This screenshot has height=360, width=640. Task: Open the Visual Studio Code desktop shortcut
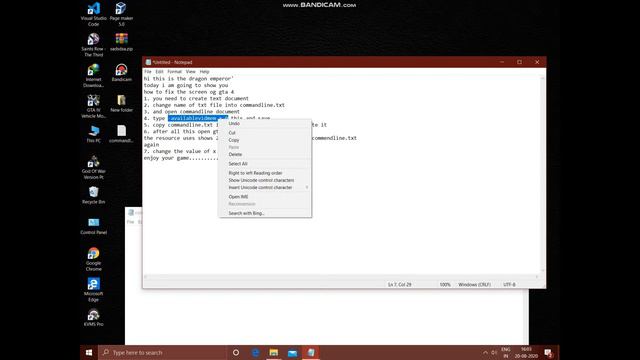pyautogui.click(x=93, y=14)
